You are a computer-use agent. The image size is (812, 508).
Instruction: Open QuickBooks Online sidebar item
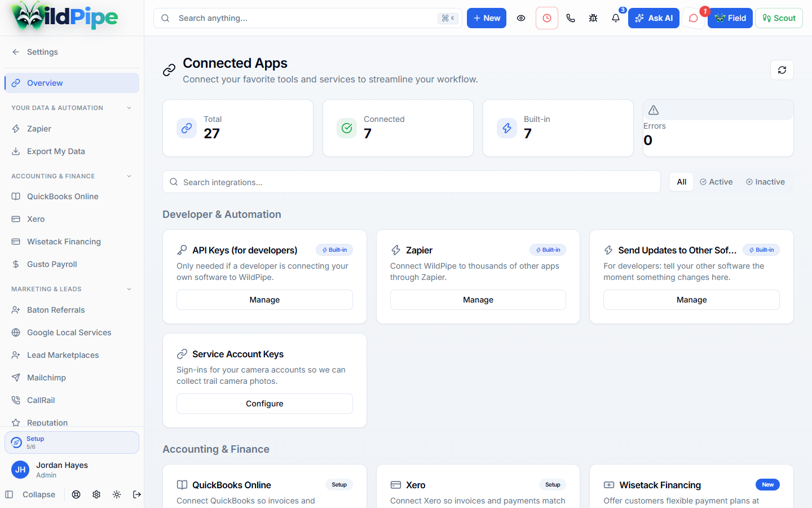click(x=72, y=196)
